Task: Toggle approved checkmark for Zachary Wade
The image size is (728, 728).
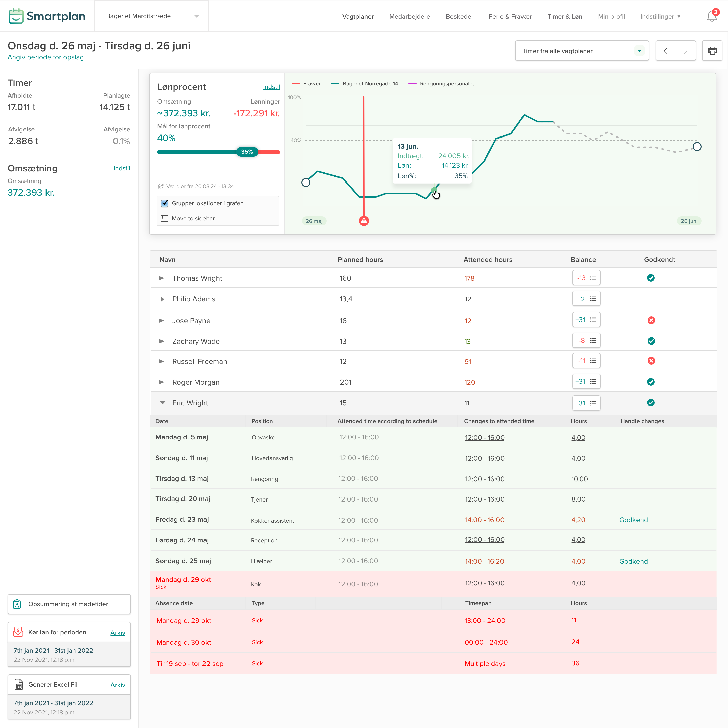Action: coord(651,341)
